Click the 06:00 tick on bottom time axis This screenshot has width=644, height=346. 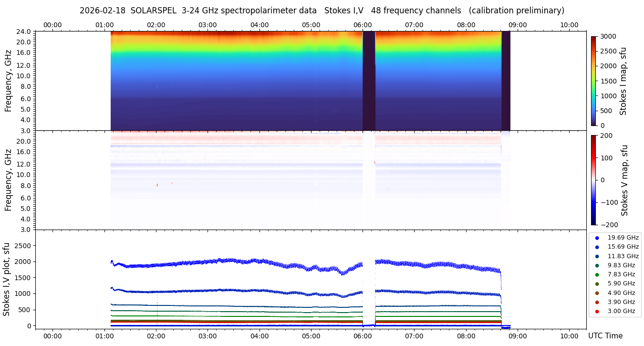click(x=363, y=336)
